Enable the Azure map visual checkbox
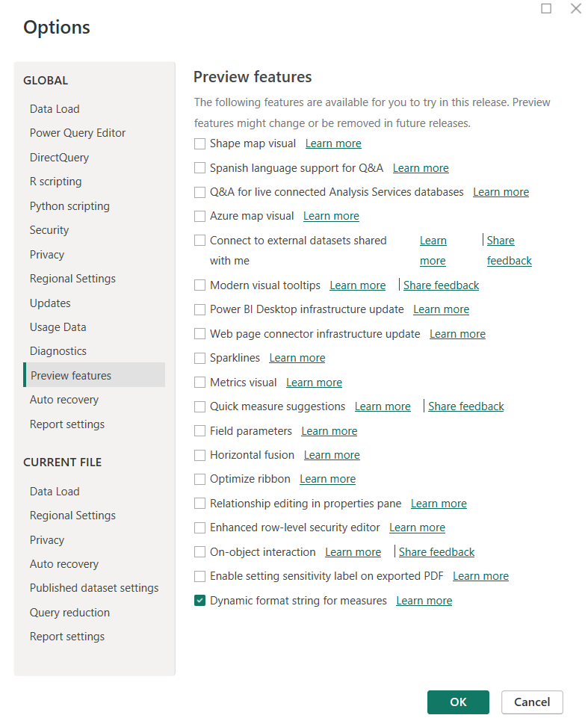The height and width of the screenshot is (721, 588). coord(199,216)
